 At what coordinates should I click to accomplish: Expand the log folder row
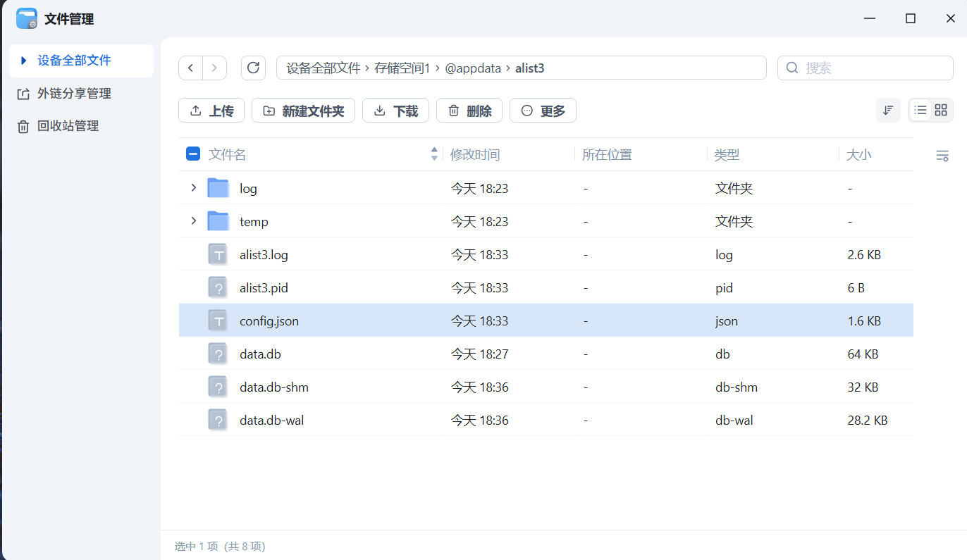coord(193,188)
